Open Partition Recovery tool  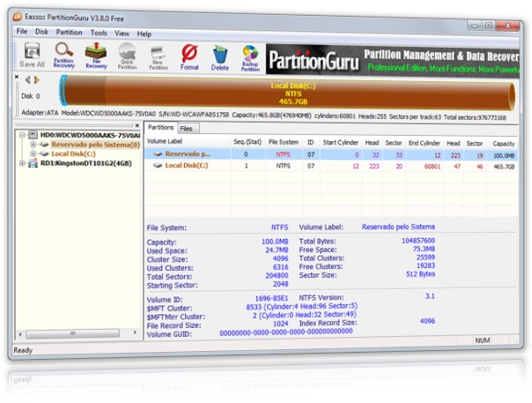(x=64, y=56)
